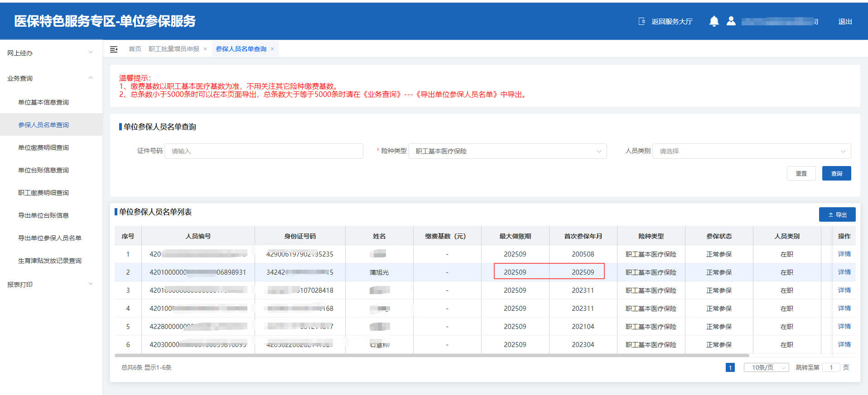Viewport: 868px width, 395px height.
Task: Collapse the 业务查询 menu
Action: 51,78
